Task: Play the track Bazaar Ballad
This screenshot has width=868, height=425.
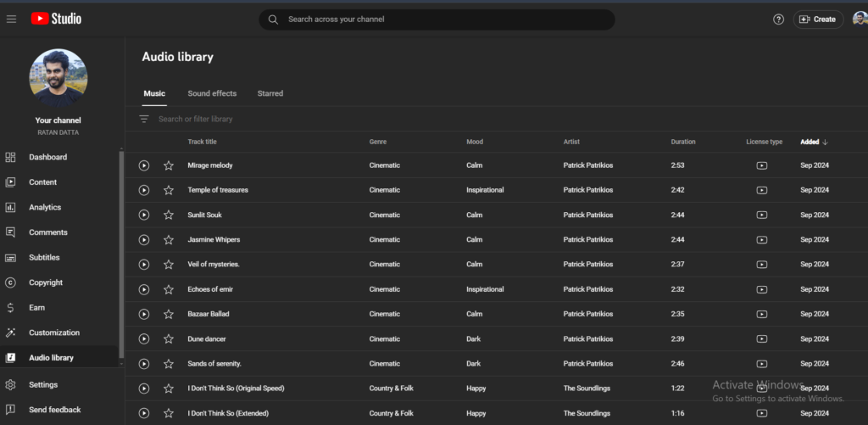Action: pyautogui.click(x=144, y=314)
